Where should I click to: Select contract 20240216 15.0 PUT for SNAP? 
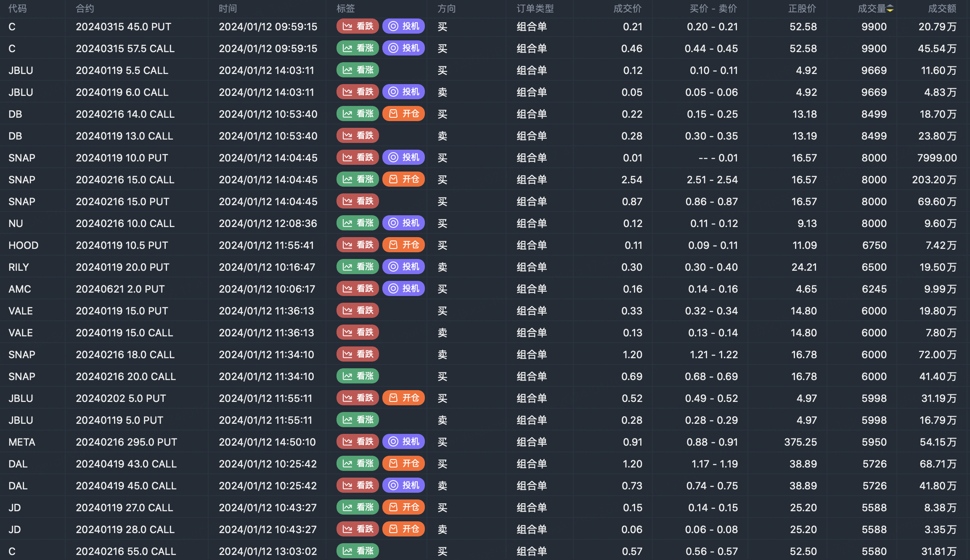pyautogui.click(x=122, y=201)
